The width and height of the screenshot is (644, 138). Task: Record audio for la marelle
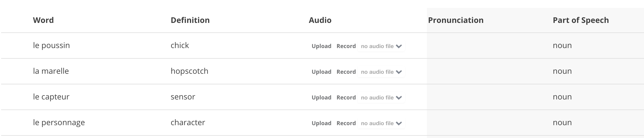point(346,72)
